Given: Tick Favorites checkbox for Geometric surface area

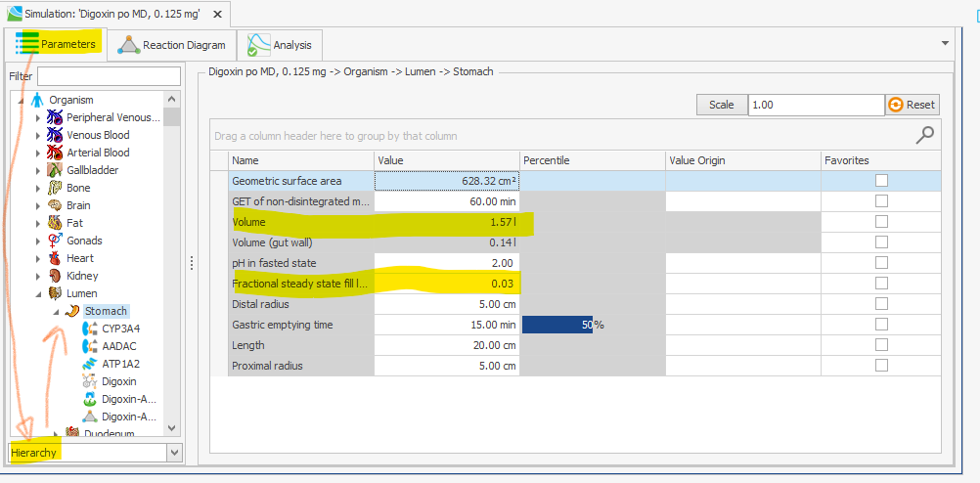Looking at the screenshot, I should click(881, 180).
